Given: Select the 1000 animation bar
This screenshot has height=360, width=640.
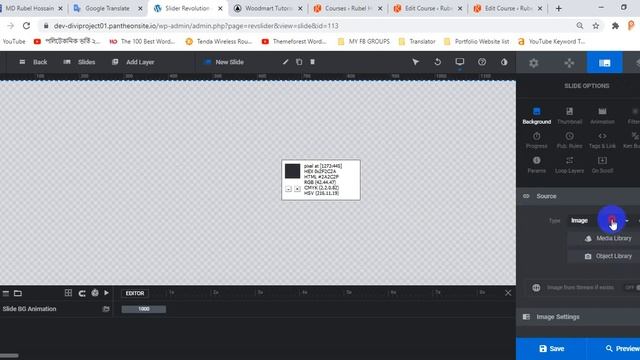Looking at the screenshot, I should 144,309.
